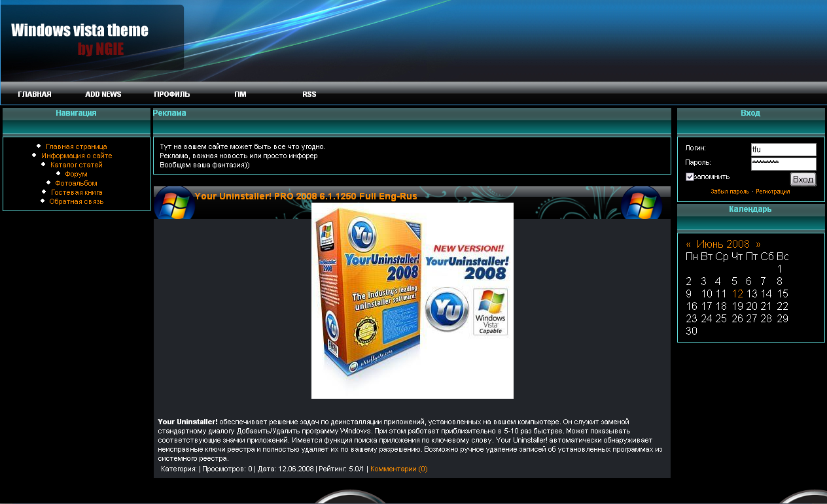
Task: Open the Обратная связь link
Action: coord(77,201)
